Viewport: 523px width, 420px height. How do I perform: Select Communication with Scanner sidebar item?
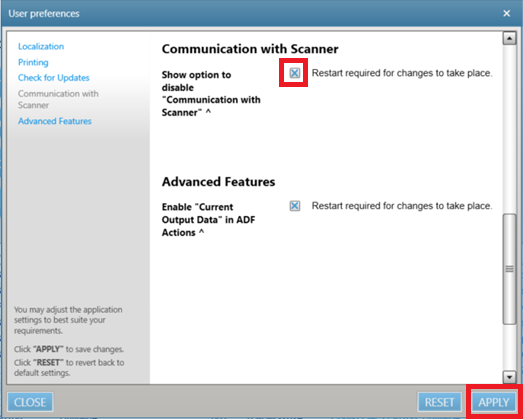58,99
